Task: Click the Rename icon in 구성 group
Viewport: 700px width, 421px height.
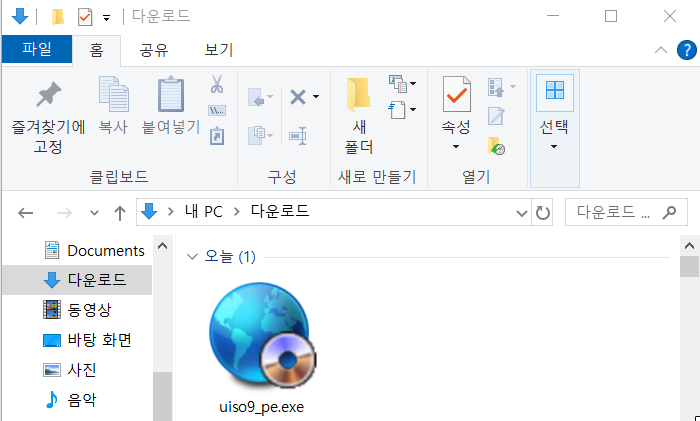Action: click(298, 136)
